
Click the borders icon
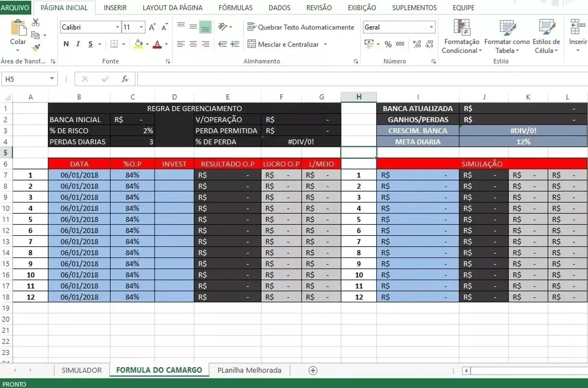114,44
